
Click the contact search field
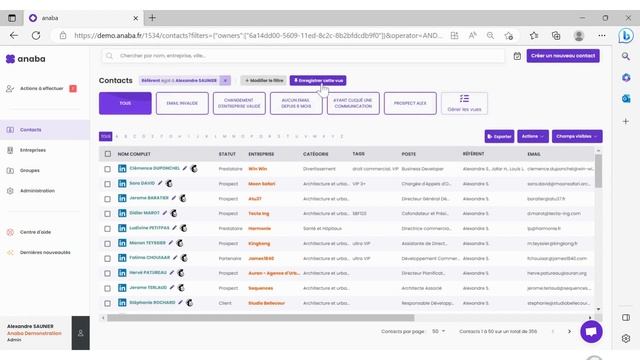[x=303, y=56]
